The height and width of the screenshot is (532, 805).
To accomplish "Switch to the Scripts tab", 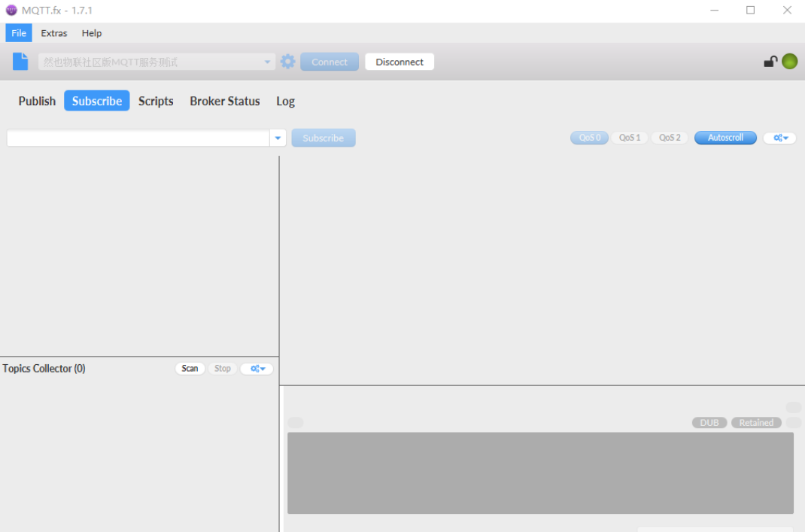I will [x=156, y=101].
